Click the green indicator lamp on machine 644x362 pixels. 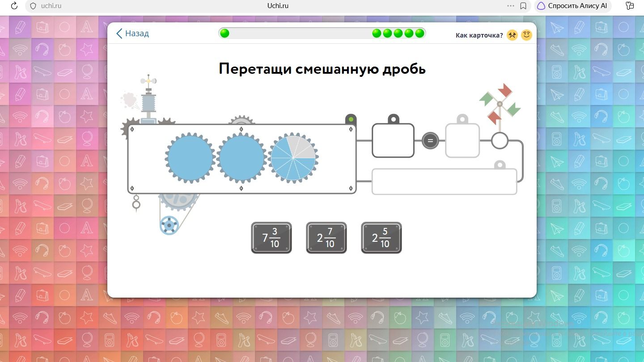351,119
